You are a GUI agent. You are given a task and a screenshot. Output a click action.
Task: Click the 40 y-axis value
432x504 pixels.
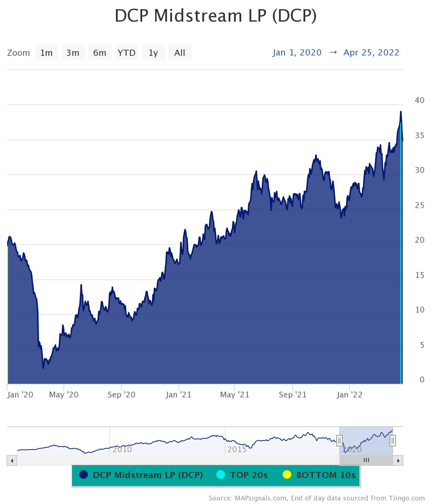[420, 100]
